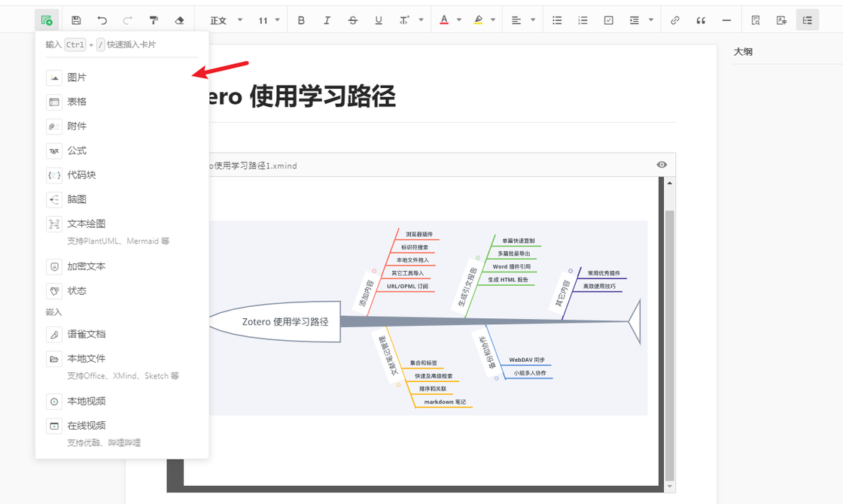Image resolution: width=843 pixels, height=504 pixels.
Task: Apply block quote formatting
Action: [701, 20]
